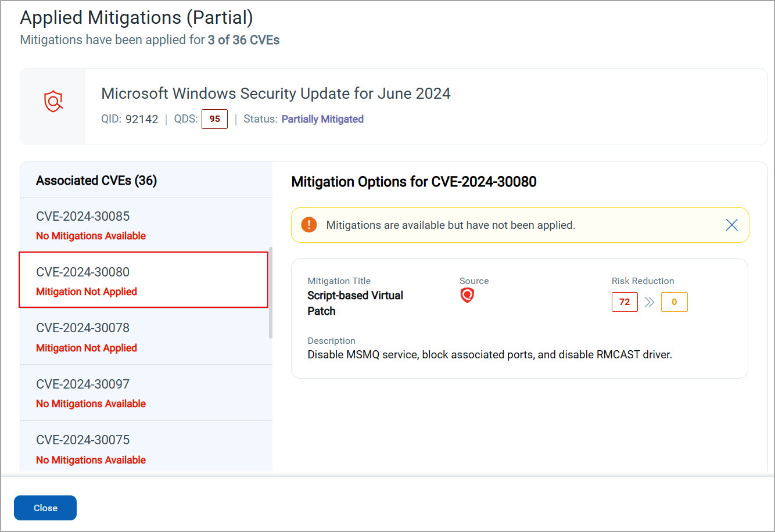Click the red shield magnifier vulnerability icon
This screenshot has width=775, height=532.
(53, 102)
